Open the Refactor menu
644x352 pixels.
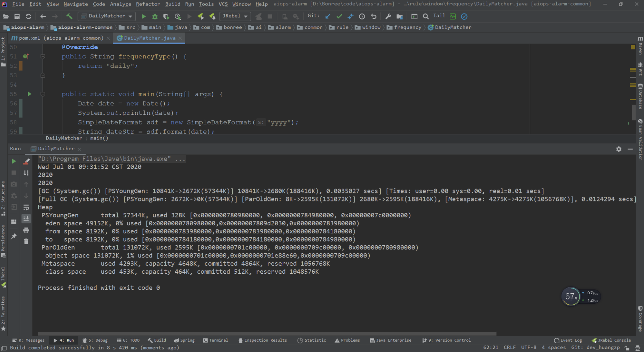148,4
